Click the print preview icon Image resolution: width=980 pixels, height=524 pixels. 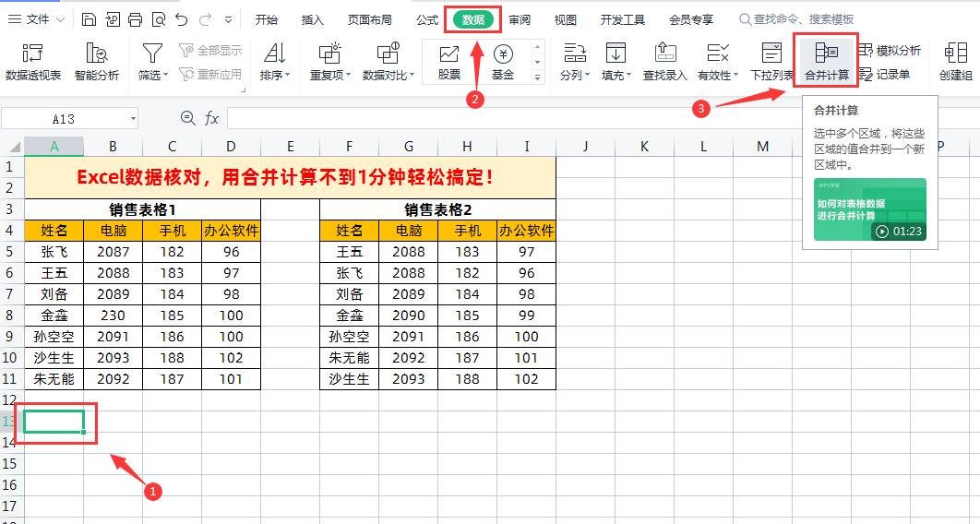(159, 20)
